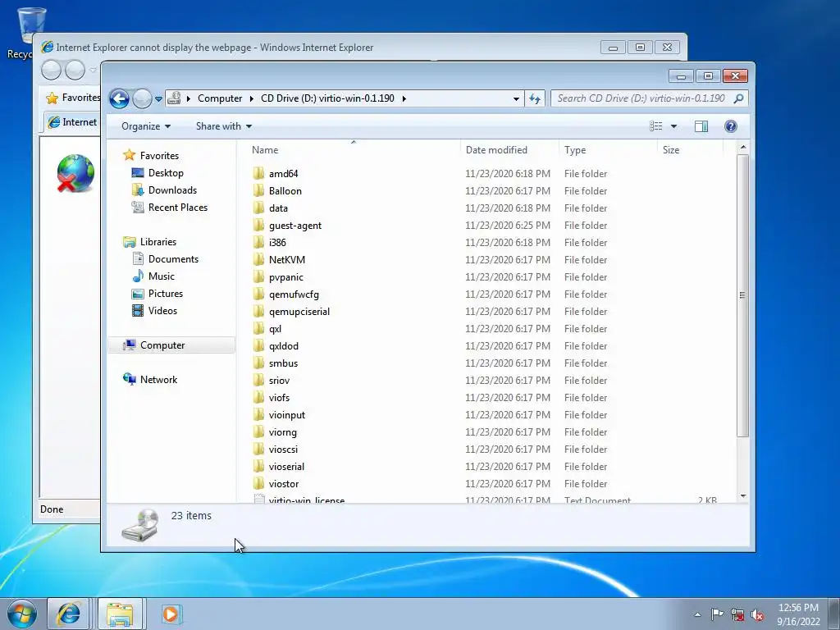
Task: Click the magnifier icon in search box
Action: point(739,98)
